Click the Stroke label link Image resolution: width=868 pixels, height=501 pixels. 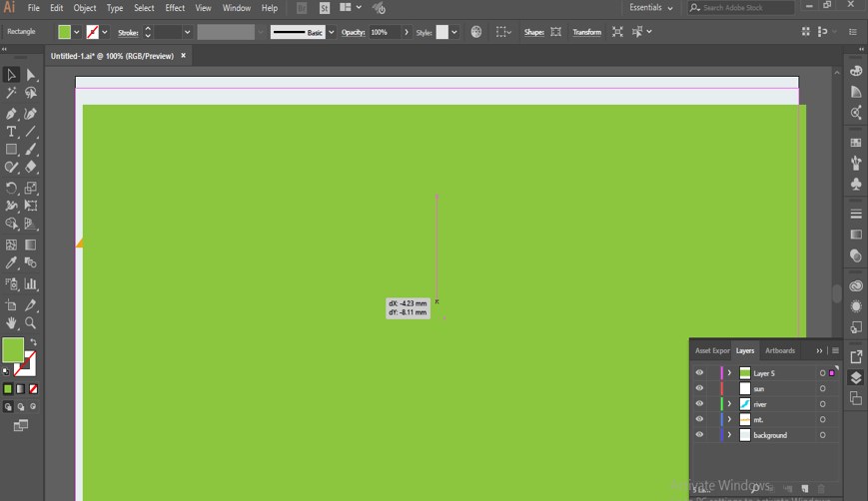128,33
